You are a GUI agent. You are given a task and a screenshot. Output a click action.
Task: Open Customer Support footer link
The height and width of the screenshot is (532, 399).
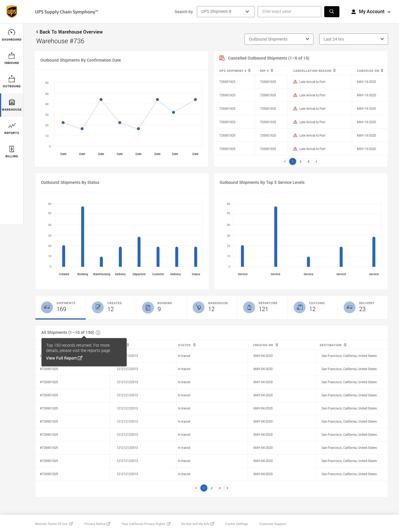[x=273, y=524]
